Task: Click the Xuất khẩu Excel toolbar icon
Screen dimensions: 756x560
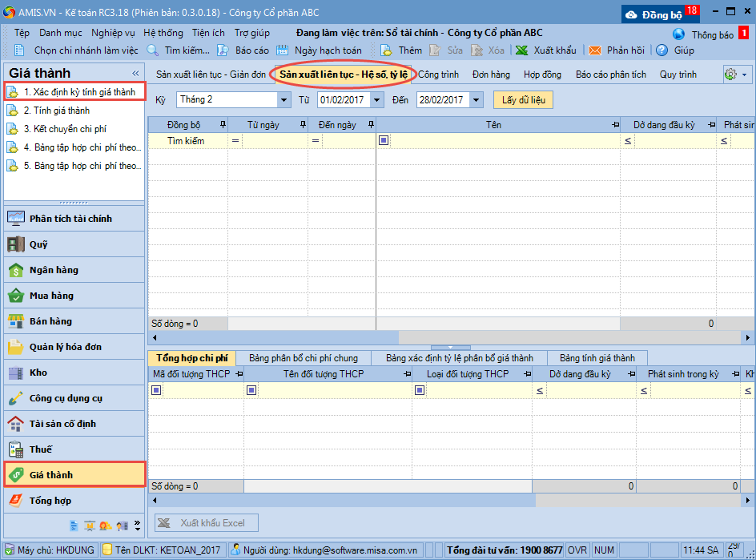Action: 521,50
